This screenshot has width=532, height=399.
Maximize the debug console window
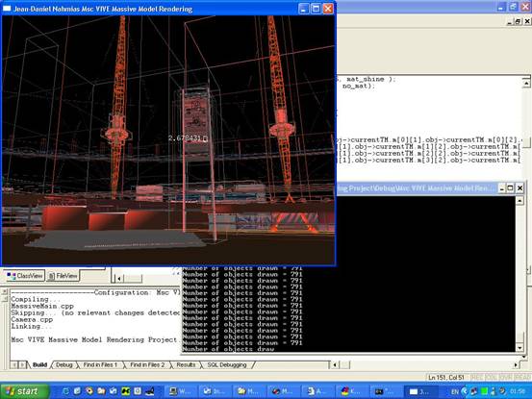(510, 188)
